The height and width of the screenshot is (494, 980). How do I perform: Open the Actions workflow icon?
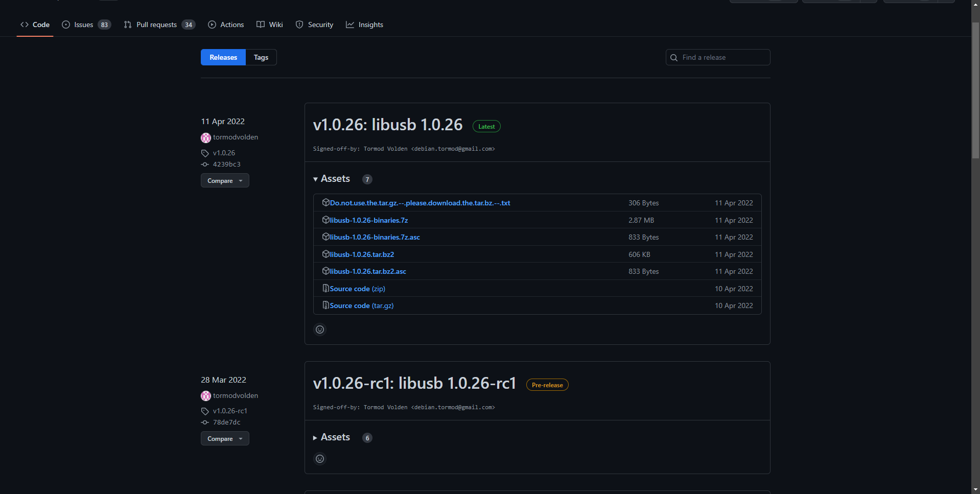pos(212,25)
